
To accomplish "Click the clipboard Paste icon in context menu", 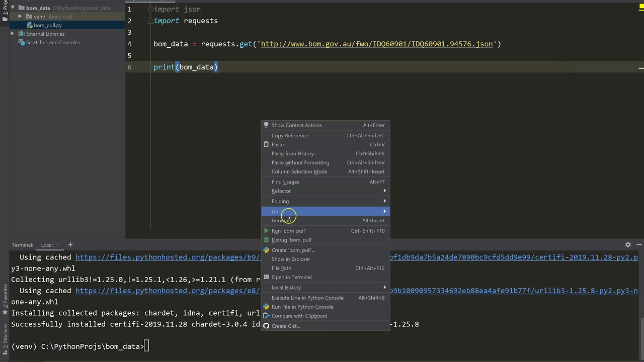I will (266, 144).
